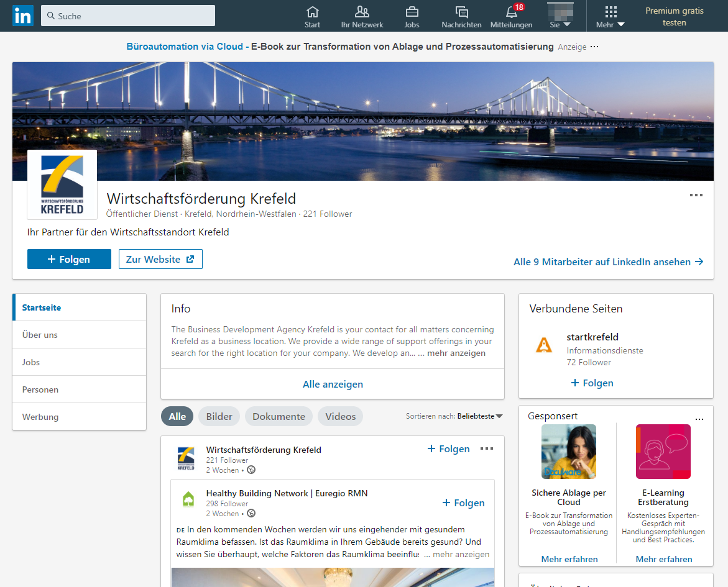Open startkrefeld page name link
Image resolution: width=728 pixels, height=587 pixels.
coord(592,337)
